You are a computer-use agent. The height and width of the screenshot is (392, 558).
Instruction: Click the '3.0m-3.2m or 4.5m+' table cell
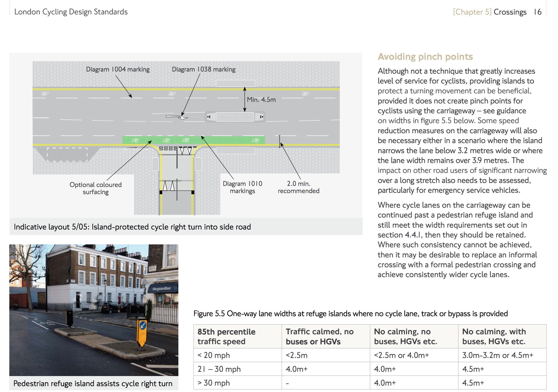[x=498, y=355]
